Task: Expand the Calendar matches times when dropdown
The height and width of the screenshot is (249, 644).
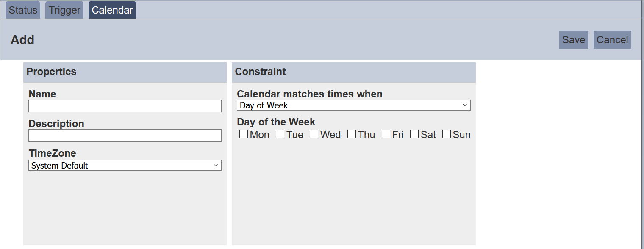Action: point(353,105)
